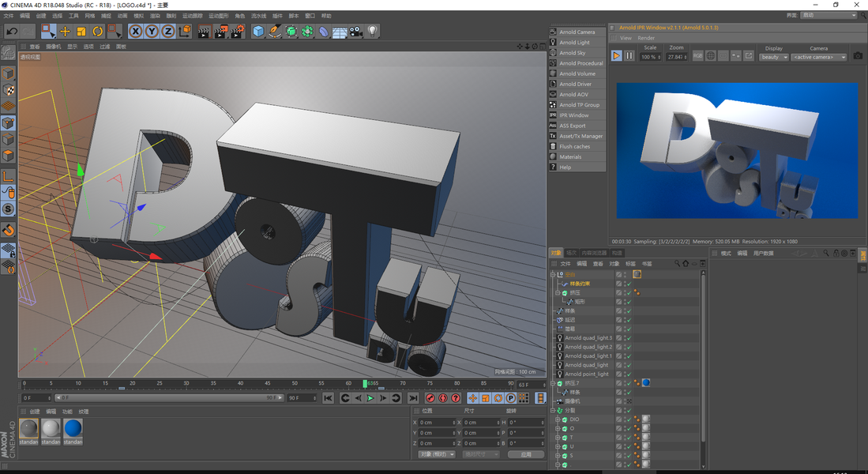The height and width of the screenshot is (474, 868).
Task: Open the render settings clapperboard with gear
Action: pos(238,32)
